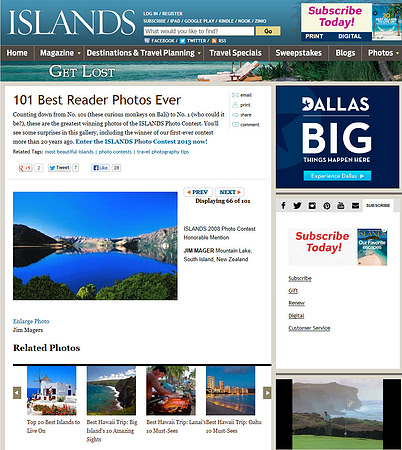The width and height of the screenshot is (402, 450).
Task: Open Oahu 10 Must-Sees thumbnail
Action: pyautogui.click(x=231, y=390)
